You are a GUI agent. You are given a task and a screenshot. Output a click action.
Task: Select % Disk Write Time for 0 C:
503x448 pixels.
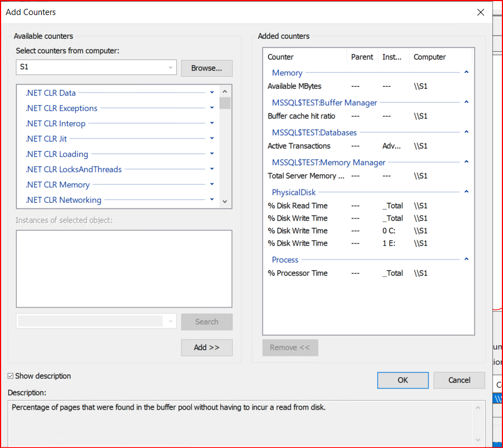tap(298, 231)
